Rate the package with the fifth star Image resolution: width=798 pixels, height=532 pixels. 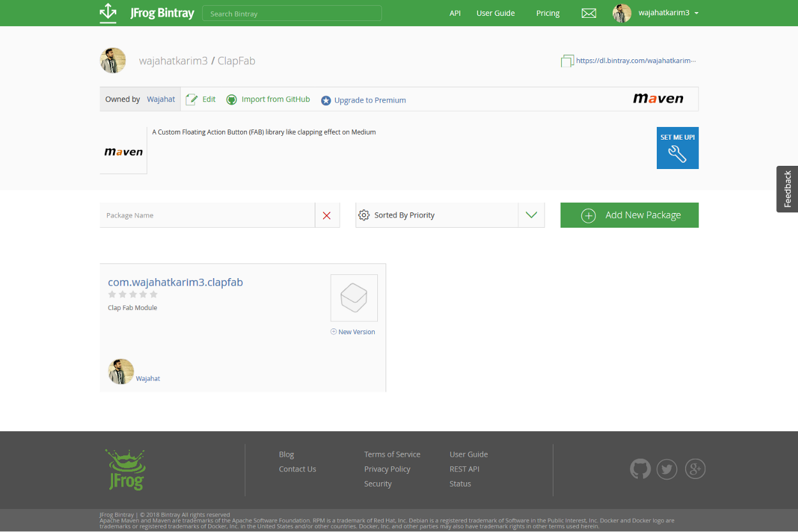[x=153, y=294]
